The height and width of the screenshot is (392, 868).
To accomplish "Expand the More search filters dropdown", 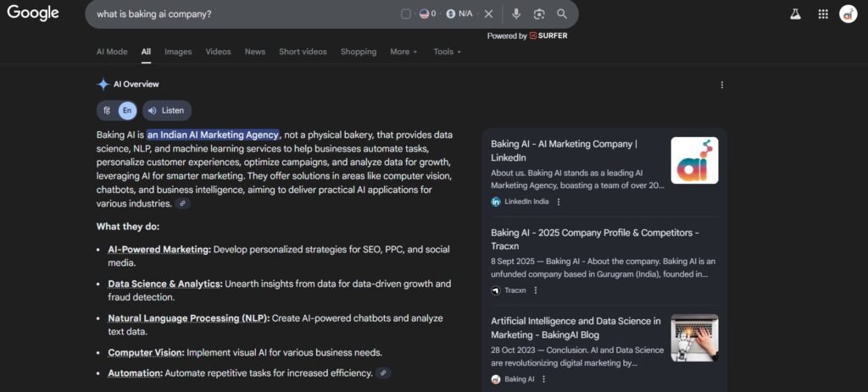I will (x=403, y=52).
